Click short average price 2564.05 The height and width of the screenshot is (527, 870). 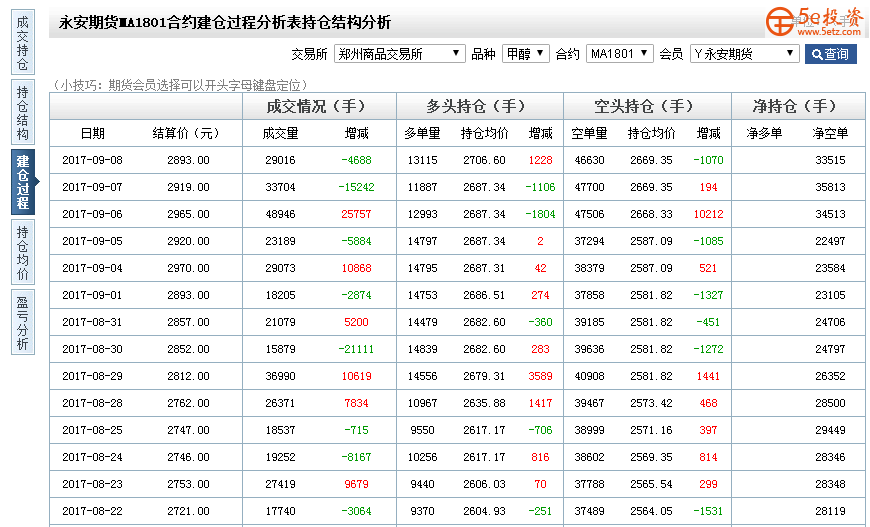coord(651,511)
